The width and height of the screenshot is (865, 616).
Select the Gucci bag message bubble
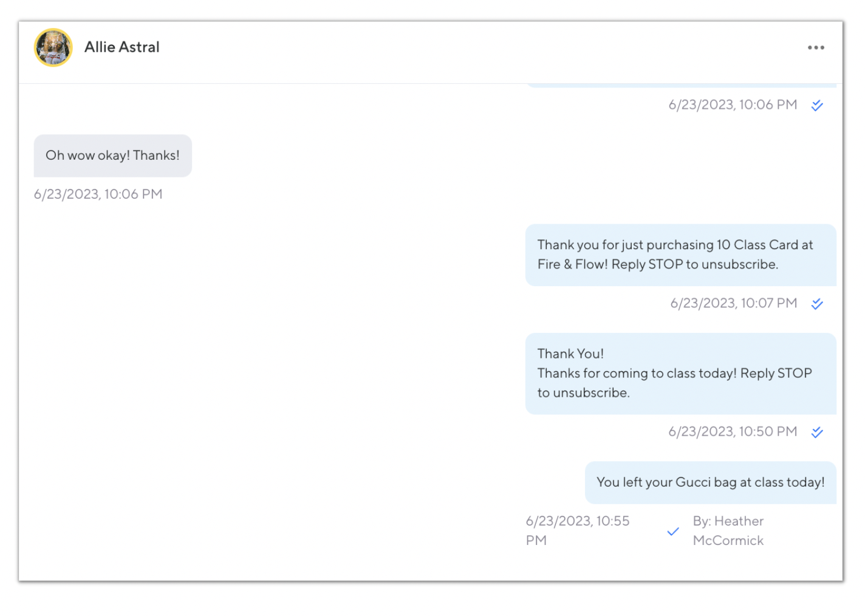(x=710, y=482)
